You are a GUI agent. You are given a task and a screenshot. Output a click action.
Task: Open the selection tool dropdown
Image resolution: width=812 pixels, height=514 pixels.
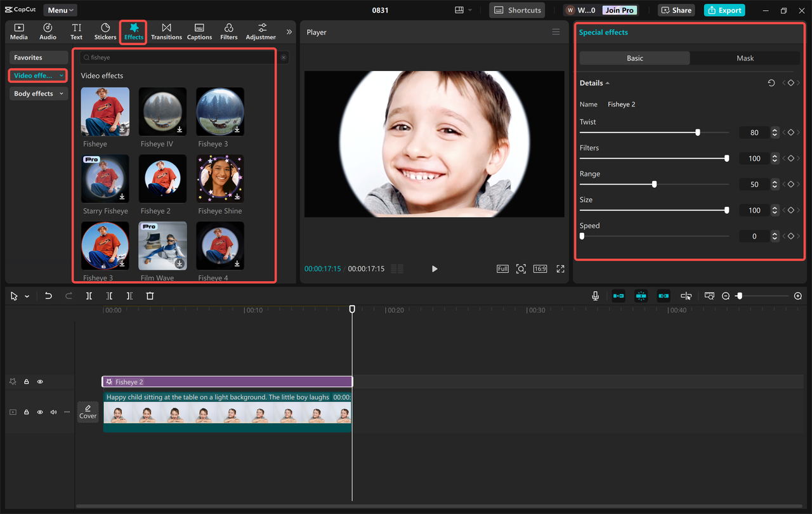27,296
